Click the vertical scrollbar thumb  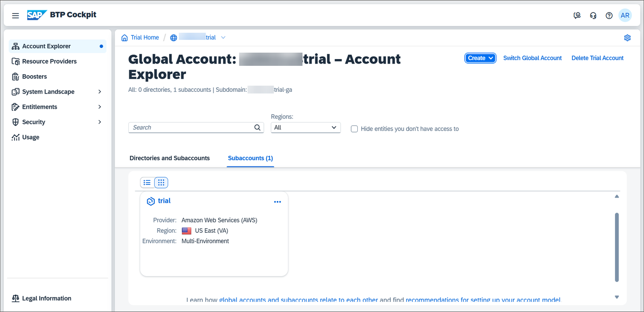point(617,247)
